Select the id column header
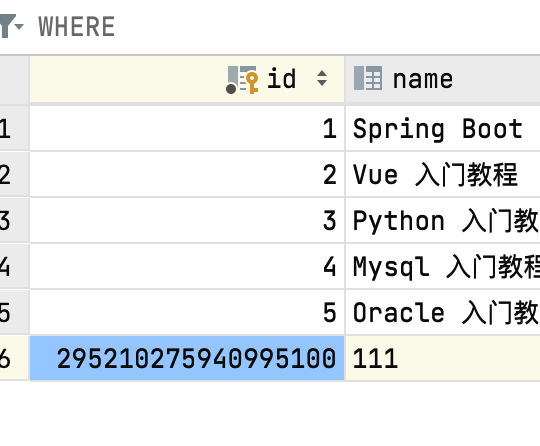The image size is (540, 446). click(x=187, y=79)
